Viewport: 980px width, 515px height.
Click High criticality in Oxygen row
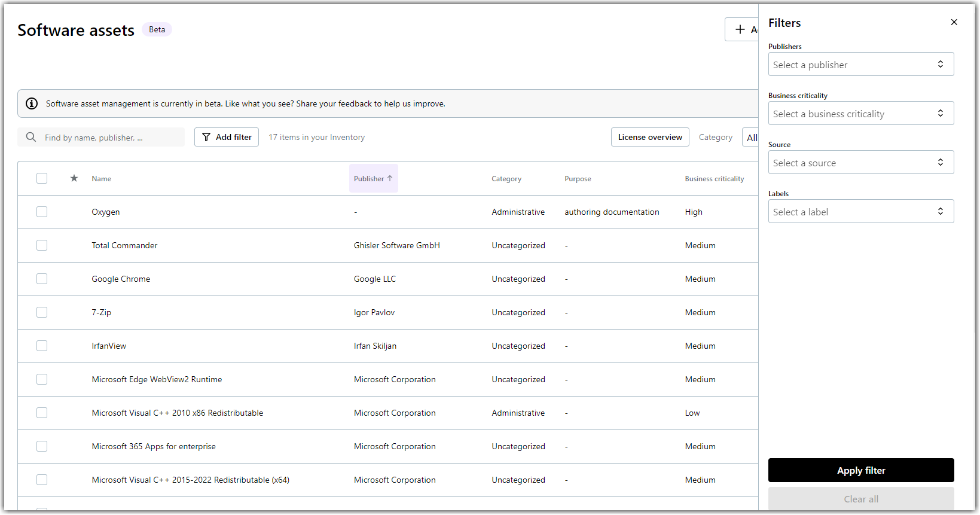pos(694,212)
